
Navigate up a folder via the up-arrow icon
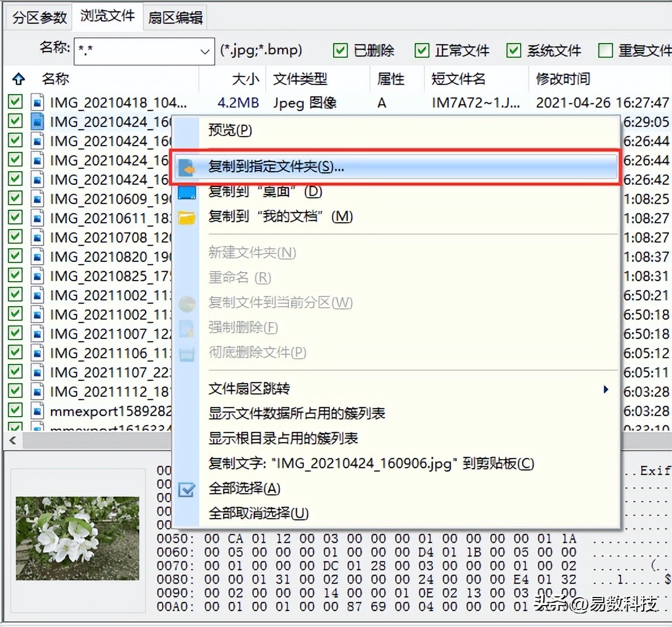click(18, 79)
